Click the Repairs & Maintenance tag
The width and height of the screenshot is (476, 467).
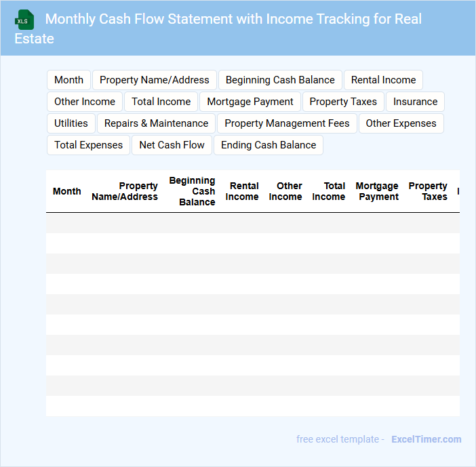pyautogui.click(x=156, y=123)
